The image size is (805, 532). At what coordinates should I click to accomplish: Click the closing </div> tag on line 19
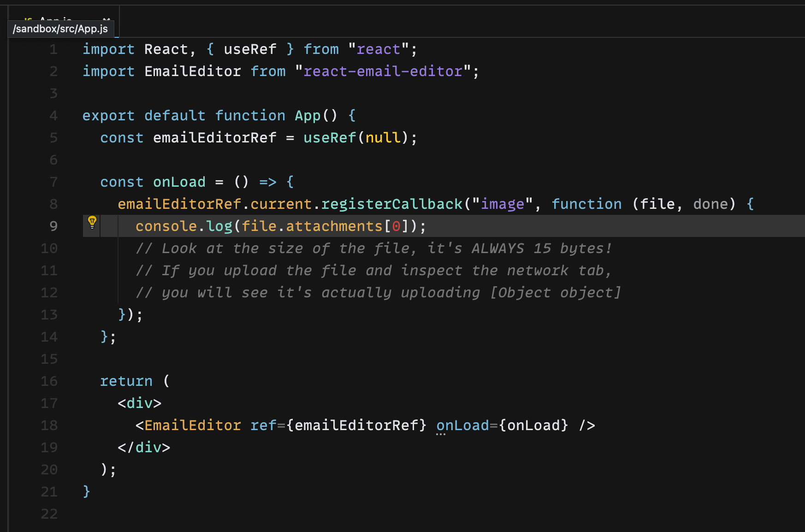click(144, 448)
